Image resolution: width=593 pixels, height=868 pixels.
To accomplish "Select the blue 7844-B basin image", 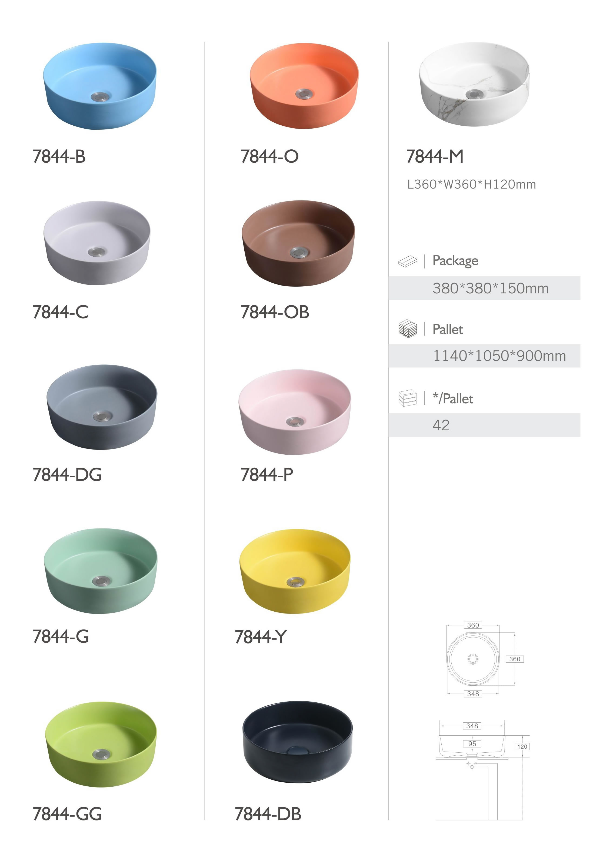I will tap(99, 86).
